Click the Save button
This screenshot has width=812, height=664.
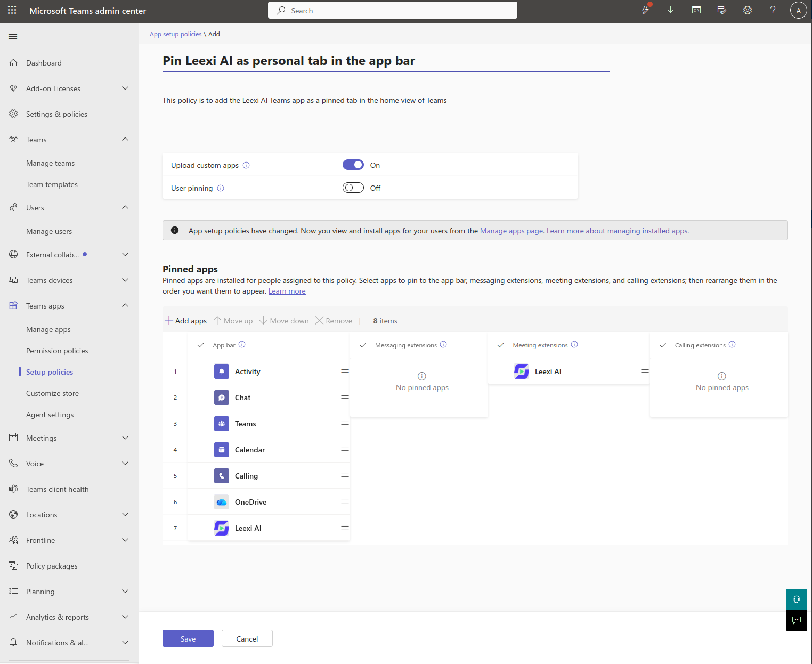click(x=188, y=638)
